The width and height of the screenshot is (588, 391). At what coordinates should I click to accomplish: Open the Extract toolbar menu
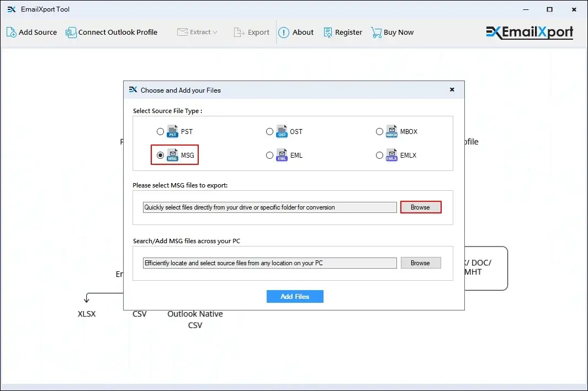coord(198,33)
